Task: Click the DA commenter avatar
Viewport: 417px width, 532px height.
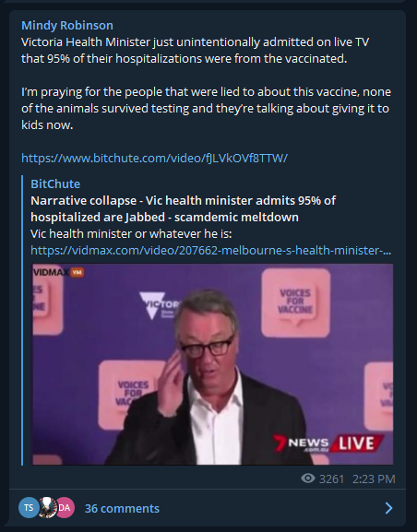Action: [x=65, y=508]
